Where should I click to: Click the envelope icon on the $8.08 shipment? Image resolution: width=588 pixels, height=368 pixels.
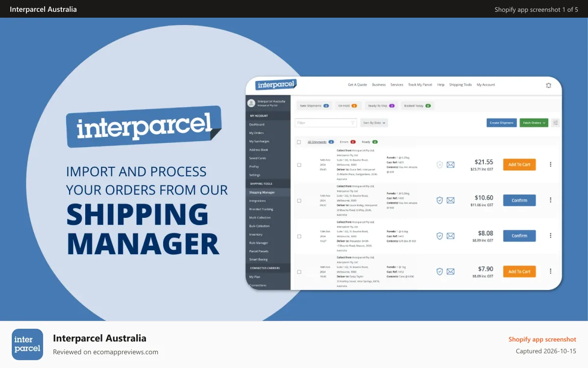pos(450,236)
